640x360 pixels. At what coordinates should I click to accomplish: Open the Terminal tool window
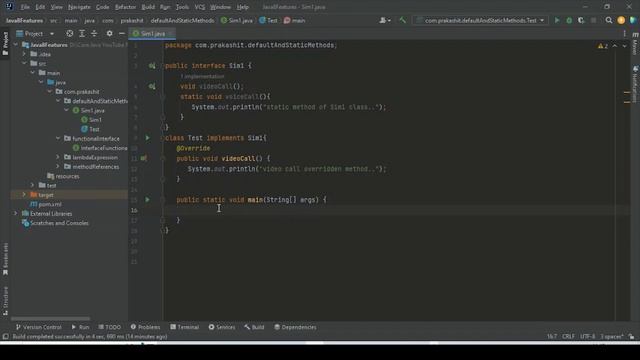pos(184,327)
